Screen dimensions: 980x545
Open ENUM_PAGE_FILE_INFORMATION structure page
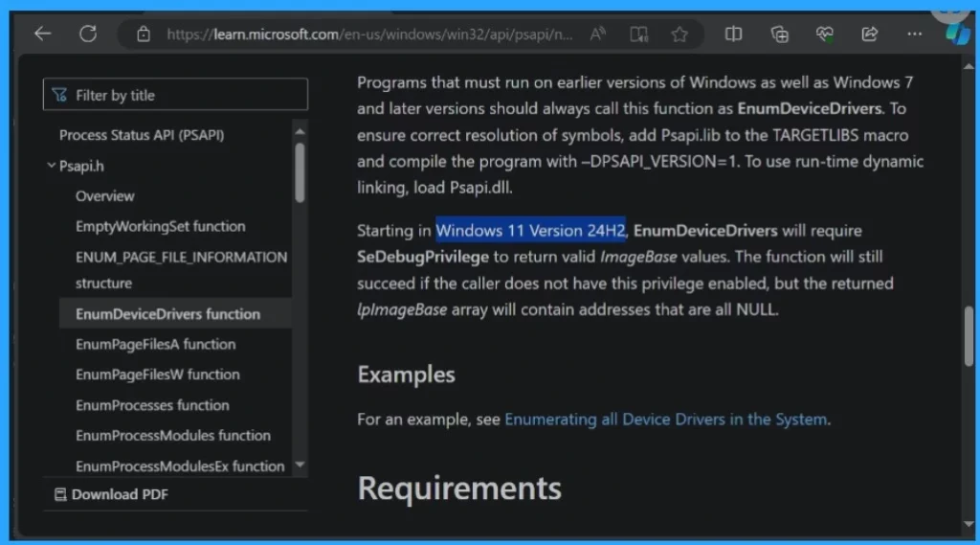click(x=181, y=270)
